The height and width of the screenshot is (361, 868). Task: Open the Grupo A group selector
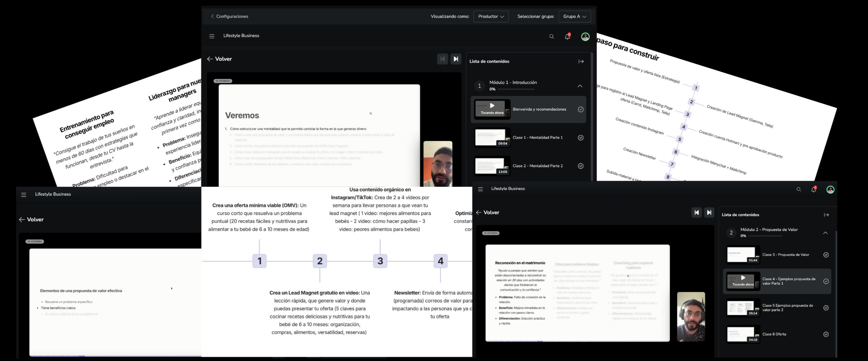click(x=574, y=17)
